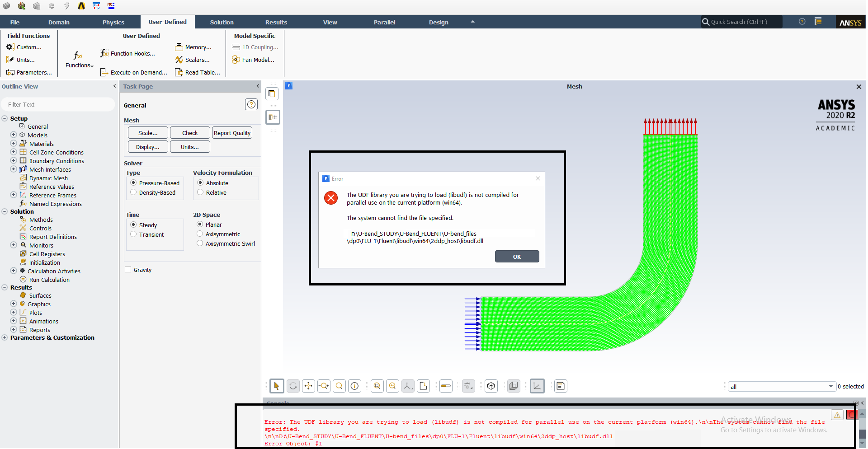
Task: Select Axisymmetric Swirl 2D space
Action: [200, 243]
